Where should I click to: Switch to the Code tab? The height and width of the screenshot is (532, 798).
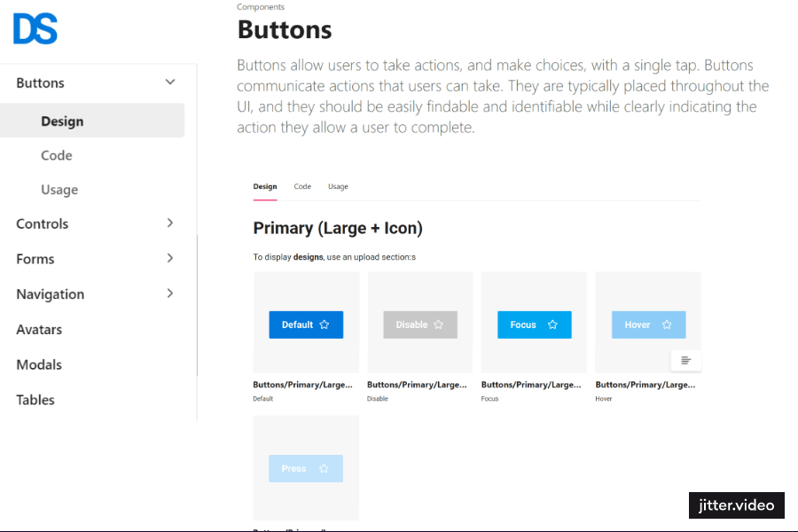pyautogui.click(x=302, y=187)
